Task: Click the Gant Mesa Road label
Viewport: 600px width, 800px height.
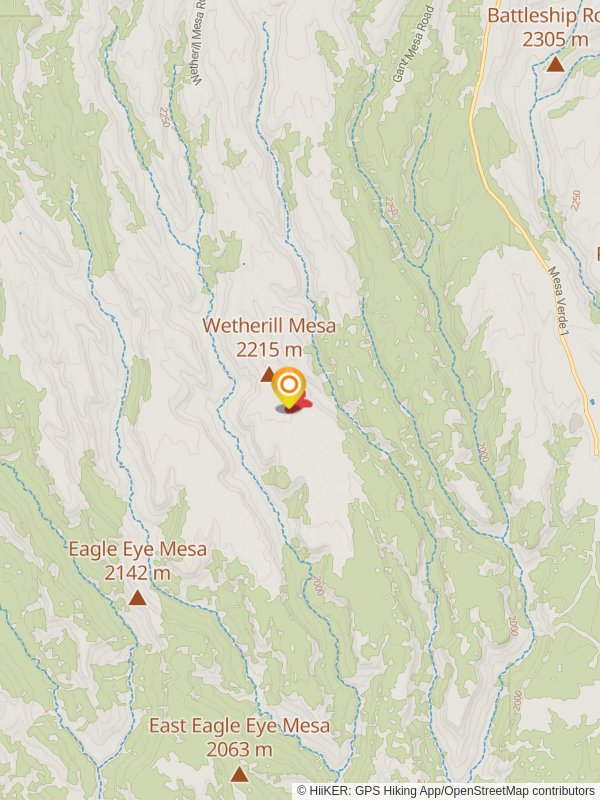Action: (x=413, y=43)
